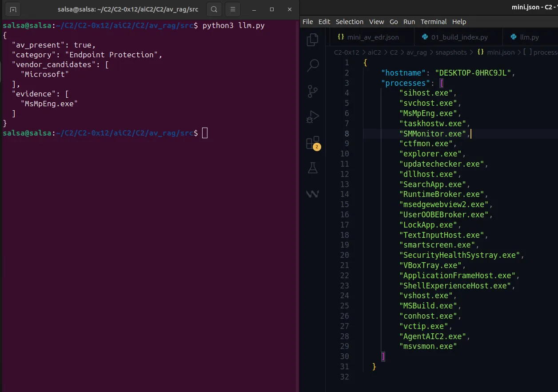Open the Search view in activity bar
Image resolution: width=558 pixels, height=392 pixels.
click(x=313, y=65)
